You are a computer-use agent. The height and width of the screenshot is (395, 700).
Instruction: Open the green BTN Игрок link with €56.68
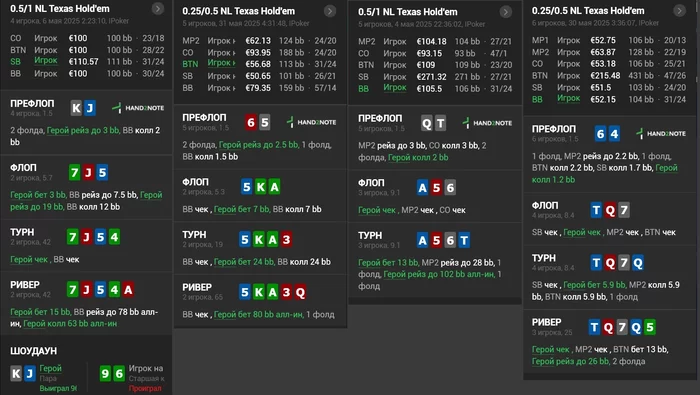[221, 63]
